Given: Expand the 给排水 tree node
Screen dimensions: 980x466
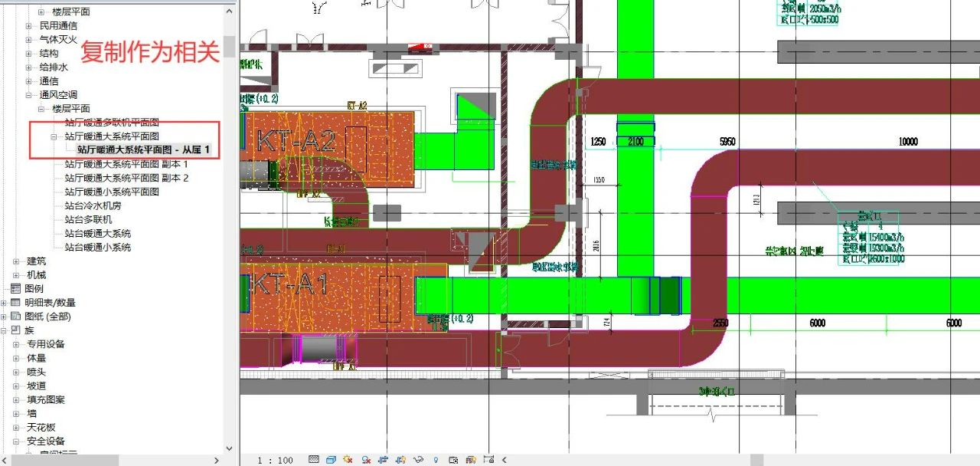Looking at the screenshot, I should (x=29, y=67).
